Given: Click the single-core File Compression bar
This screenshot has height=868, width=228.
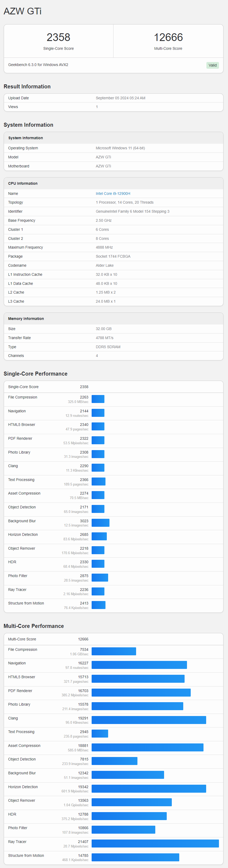Looking at the screenshot, I should [98, 399].
